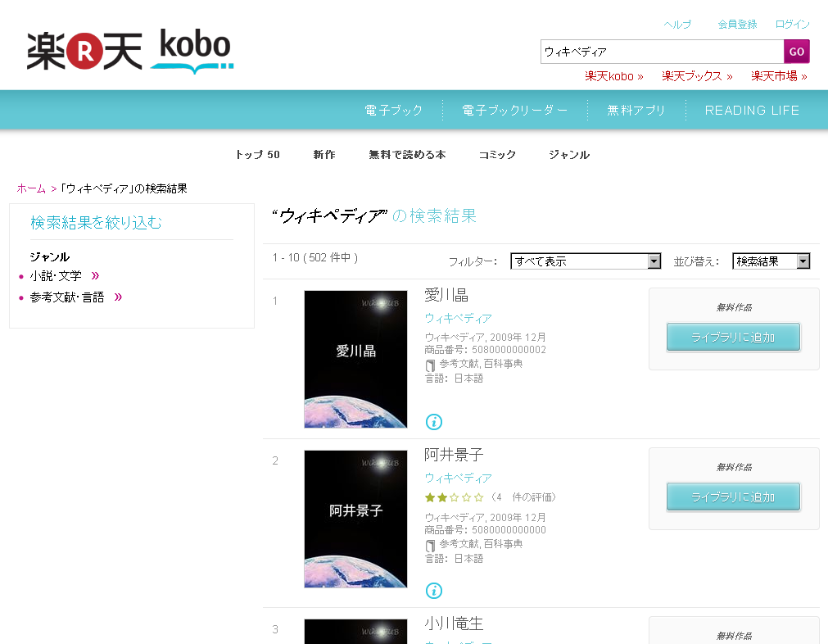Screen dimensions: 828x644
Task: Go to トップ 50 tab
Action: pos(258,154)
